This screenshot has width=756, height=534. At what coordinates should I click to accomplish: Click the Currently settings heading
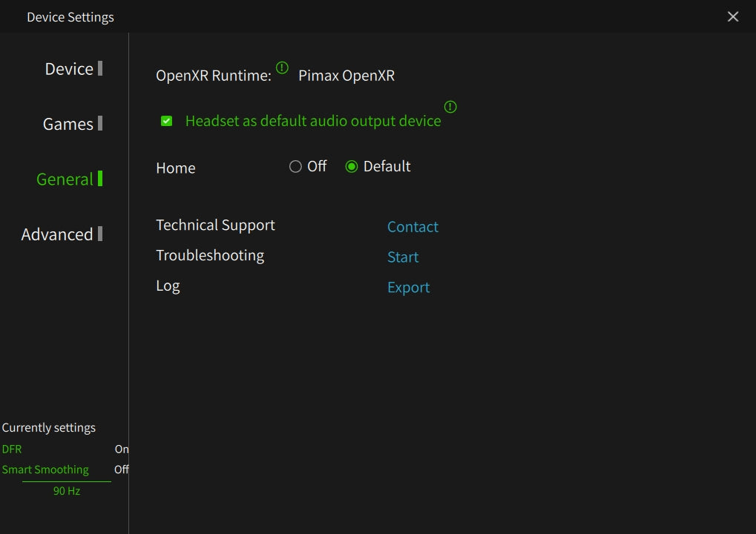(49, 428)
